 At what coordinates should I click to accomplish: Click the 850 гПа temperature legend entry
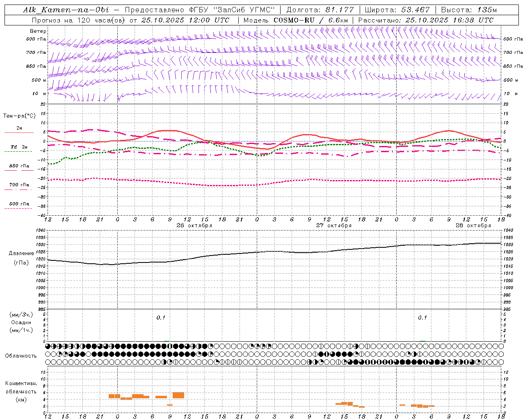[19, 166]
